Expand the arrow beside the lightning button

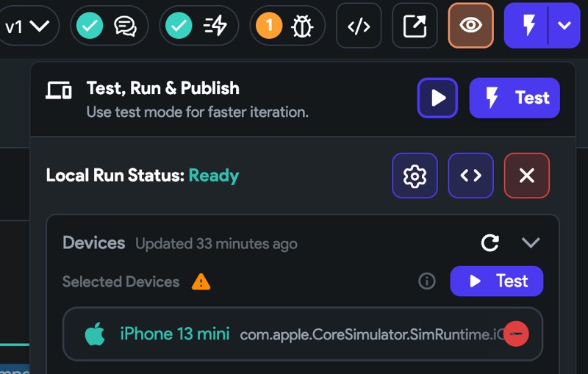[564, 26]
